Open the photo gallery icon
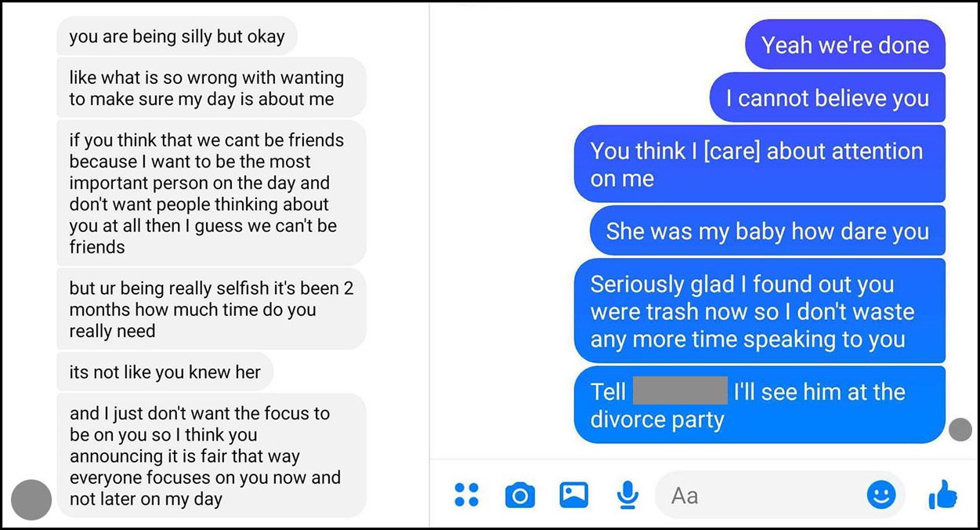Image resolution: width=980 pixels, height=530 pixels. [x=573, y=495]
